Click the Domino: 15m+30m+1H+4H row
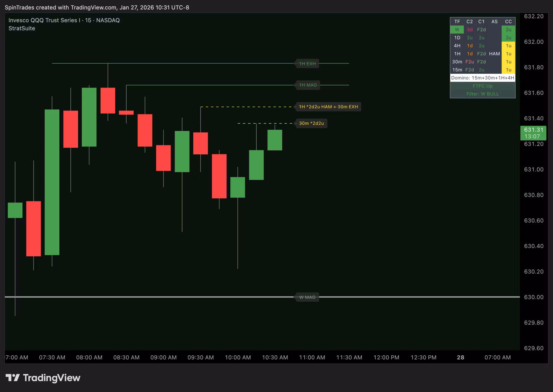This screenshot has height=392, width=553. (x=482, y=78)
